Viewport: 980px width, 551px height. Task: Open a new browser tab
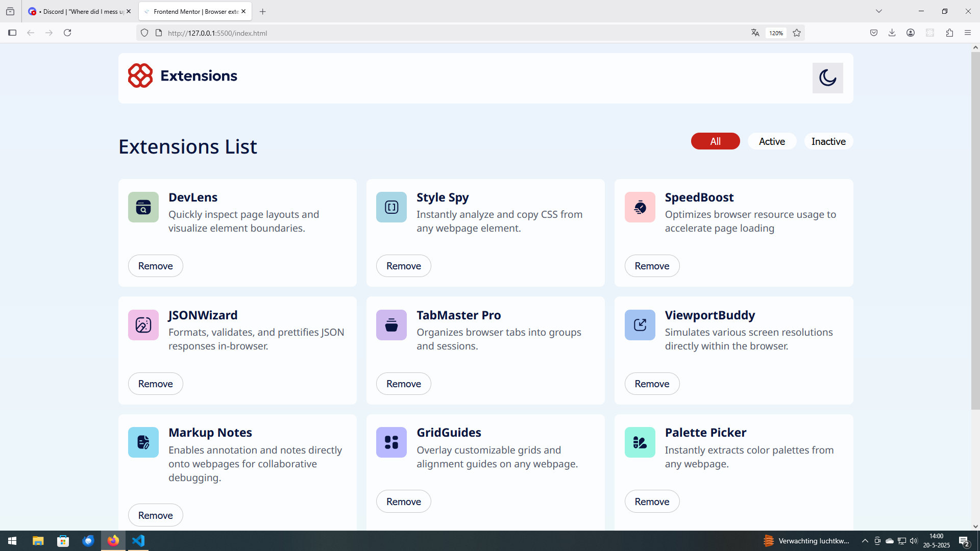263,11
